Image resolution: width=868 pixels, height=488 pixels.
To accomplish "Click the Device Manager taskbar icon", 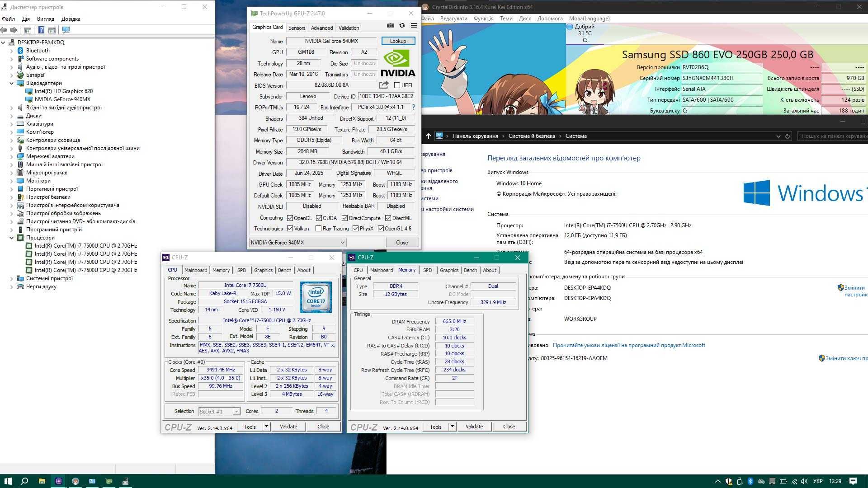I will pyautogui.click(x=126, y=481).
